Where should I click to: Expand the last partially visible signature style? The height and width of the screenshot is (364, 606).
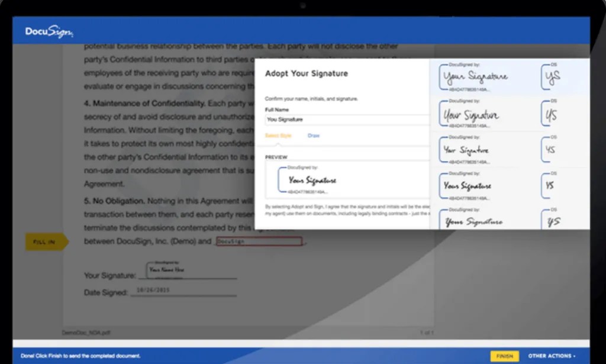[473, 221]
